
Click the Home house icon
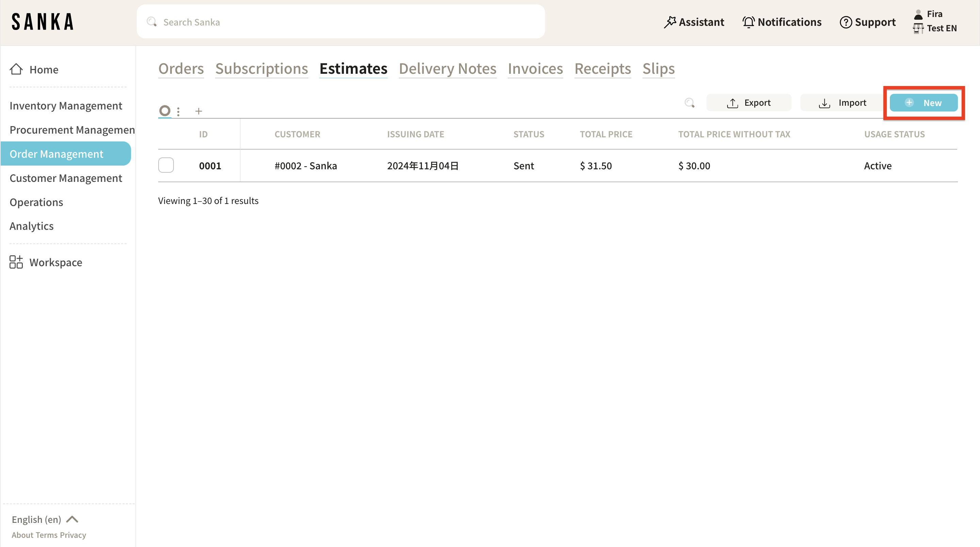coord(16,69)
